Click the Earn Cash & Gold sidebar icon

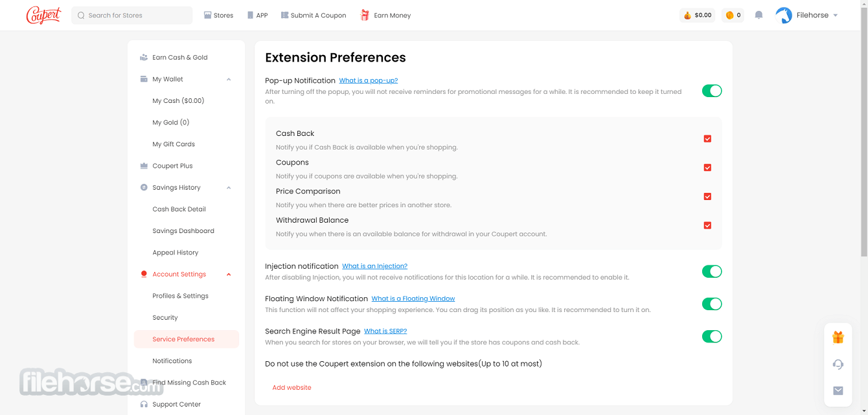[x=144, y=58]
